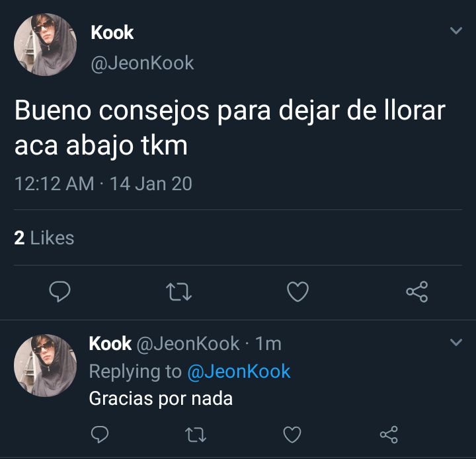Reply to the 'Gracias por nada' tweet
476x459 pixels.
tap(100, 434)
